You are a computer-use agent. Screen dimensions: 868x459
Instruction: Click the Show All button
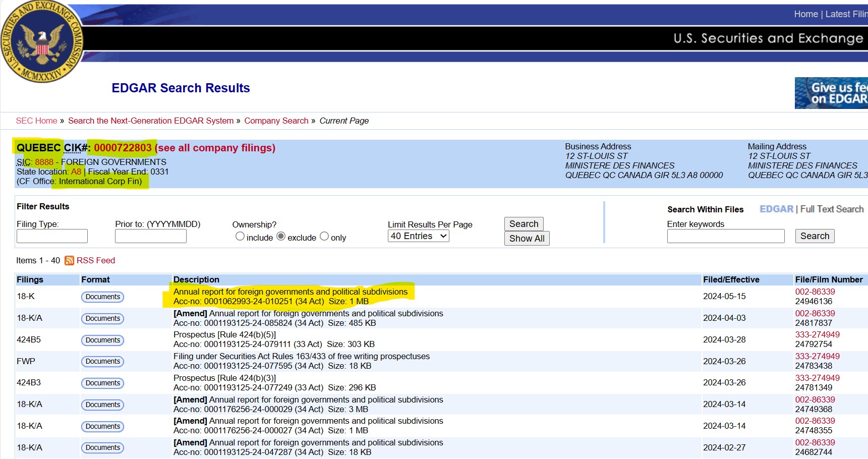tap(527, 239)
